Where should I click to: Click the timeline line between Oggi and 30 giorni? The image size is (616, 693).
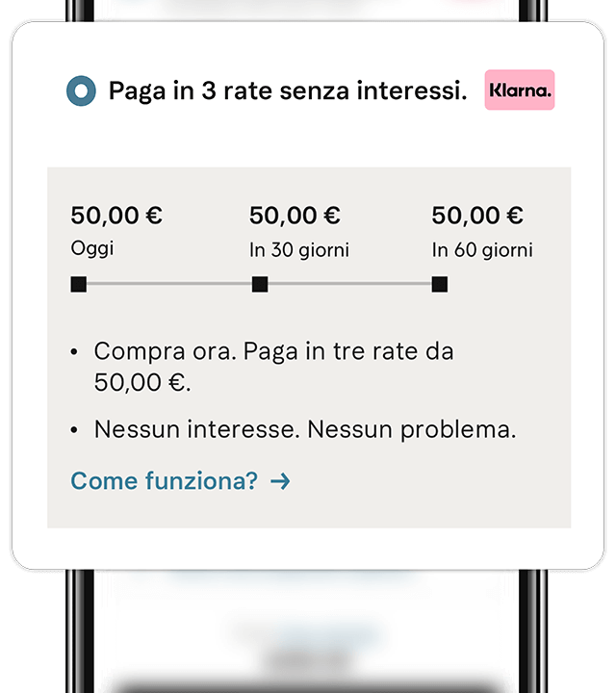point(169,284)
